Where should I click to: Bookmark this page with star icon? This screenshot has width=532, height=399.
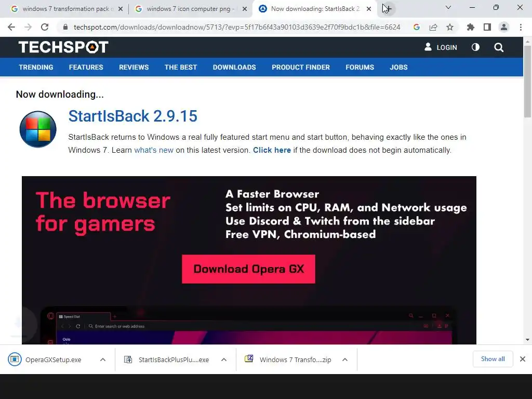(450, 27)
